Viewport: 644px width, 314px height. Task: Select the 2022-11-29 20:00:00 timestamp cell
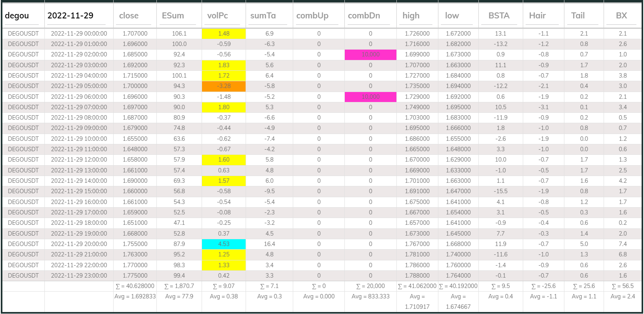click(79, 244)
